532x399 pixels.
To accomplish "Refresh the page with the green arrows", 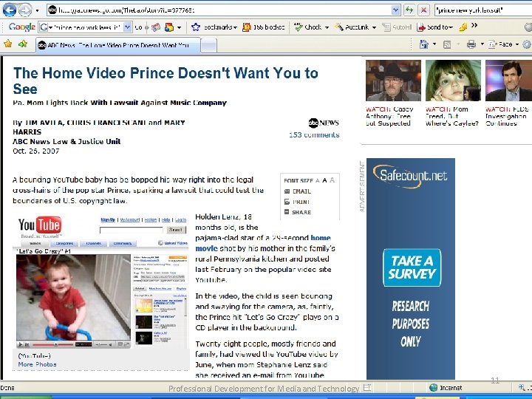I will (409, 10).
